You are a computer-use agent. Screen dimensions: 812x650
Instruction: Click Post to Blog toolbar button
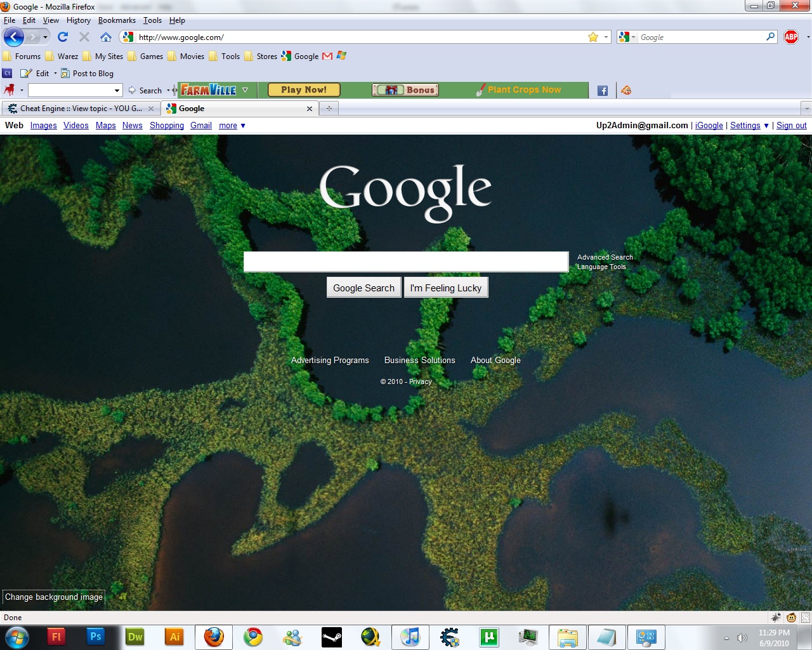tap(88, 73)
